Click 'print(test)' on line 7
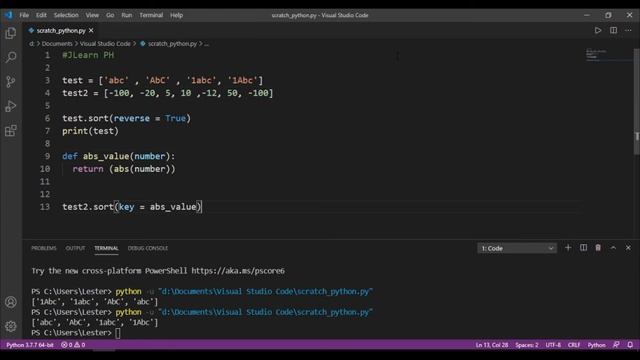This screenshot has height=360, width=640. coord(91,131)
